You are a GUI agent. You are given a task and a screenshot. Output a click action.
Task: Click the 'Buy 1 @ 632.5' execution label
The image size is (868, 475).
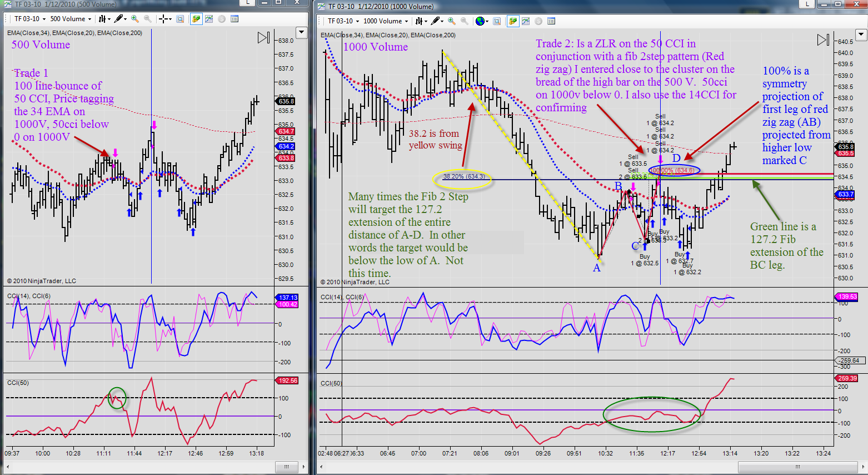[645, 260]
